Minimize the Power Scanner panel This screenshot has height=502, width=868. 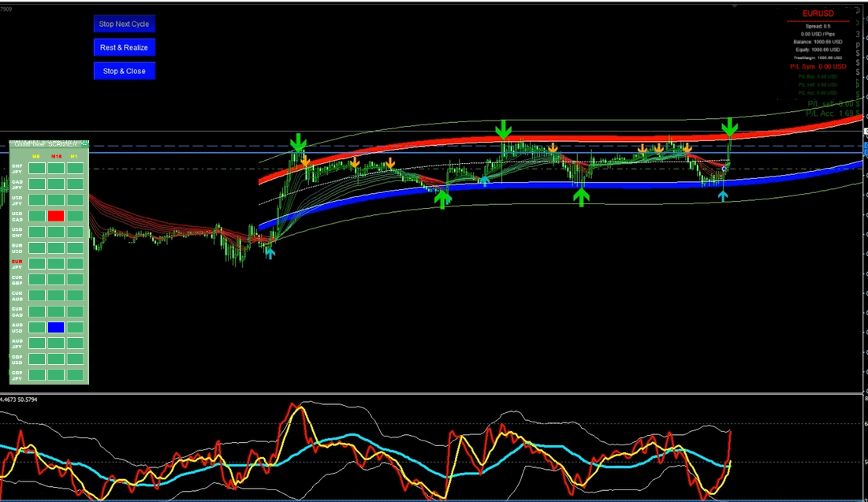point(84,144)
